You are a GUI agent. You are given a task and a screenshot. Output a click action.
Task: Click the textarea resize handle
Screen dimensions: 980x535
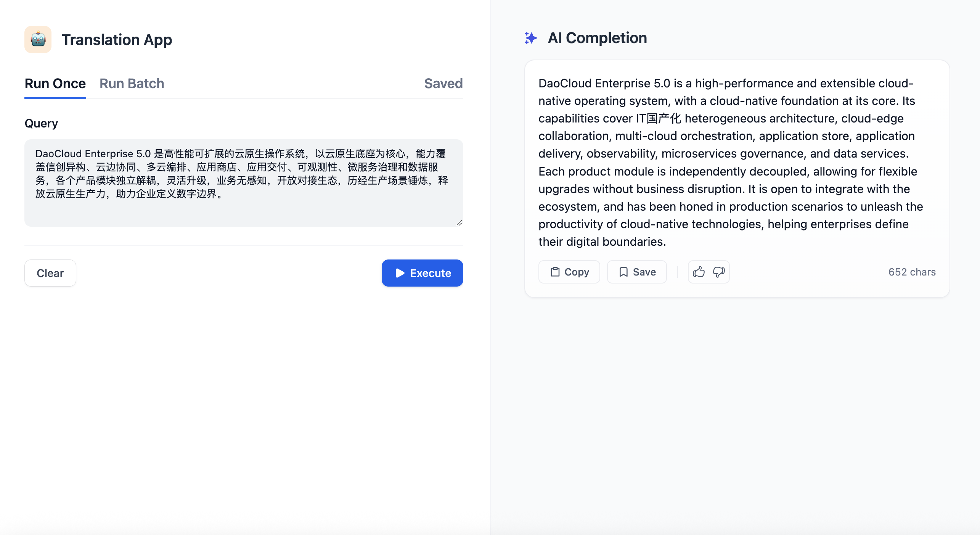coord(459,223)
